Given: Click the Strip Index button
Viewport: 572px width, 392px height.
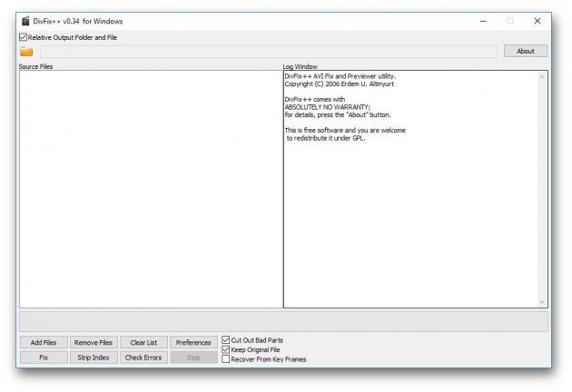Looking at the screenshot, I should (x=94, y=358).
